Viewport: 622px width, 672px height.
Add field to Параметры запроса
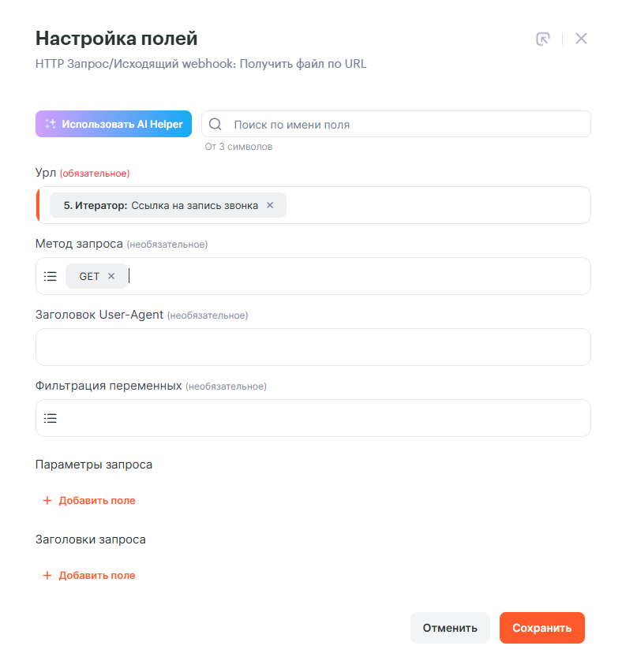coord(96,500)
